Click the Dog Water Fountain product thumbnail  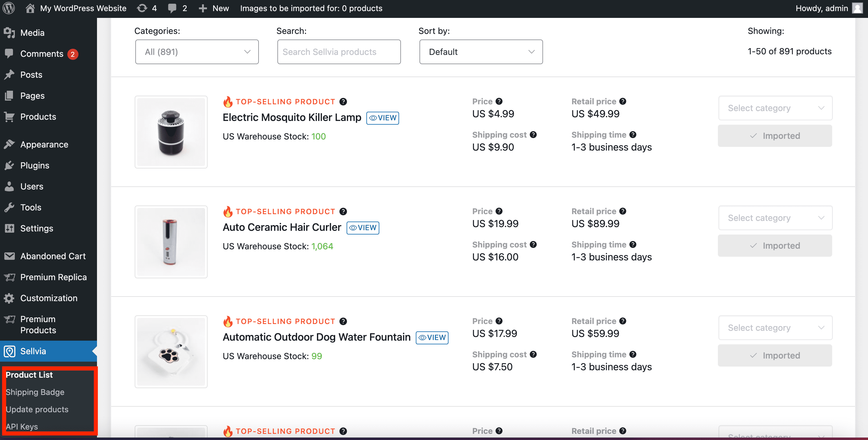pos(171,351)
